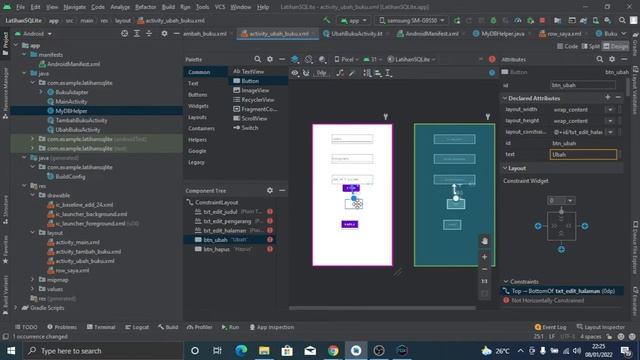Open the Refactor menu

pyautogui.click(x=145, y=7)
